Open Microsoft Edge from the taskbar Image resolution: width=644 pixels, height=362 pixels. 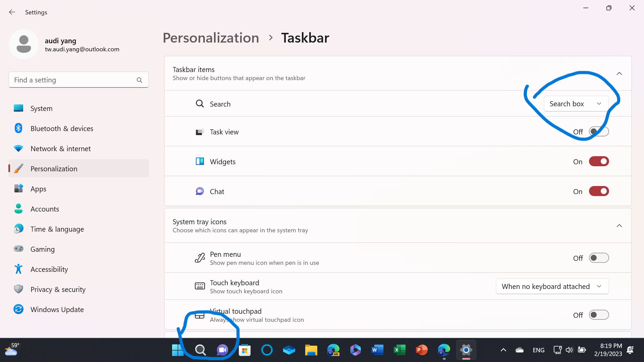click(444, 350)
